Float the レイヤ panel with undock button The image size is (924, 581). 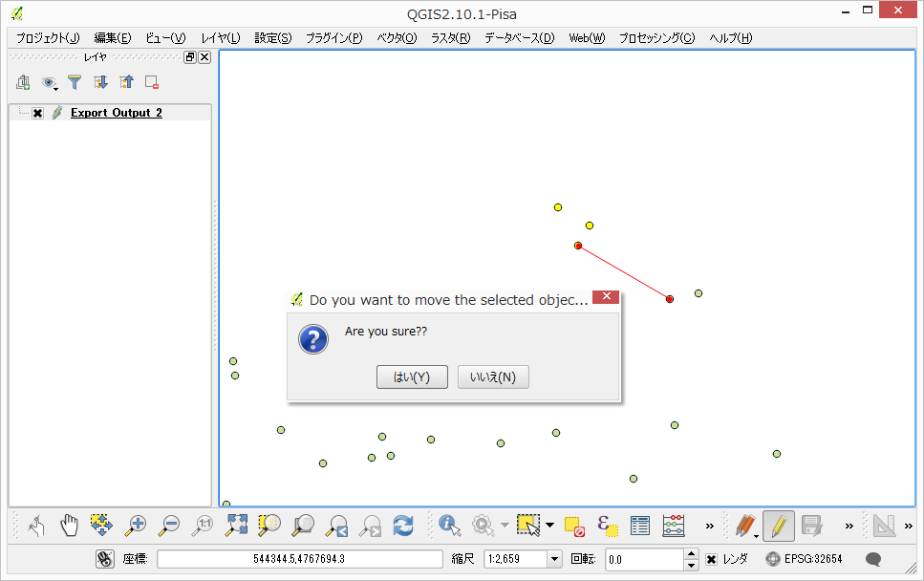190,57
